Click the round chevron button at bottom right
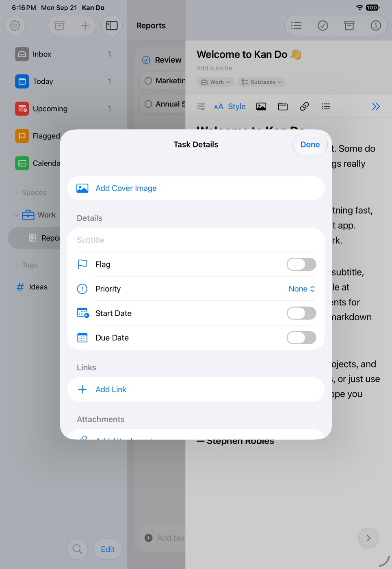392x569 pixels. tap(368, 538)
